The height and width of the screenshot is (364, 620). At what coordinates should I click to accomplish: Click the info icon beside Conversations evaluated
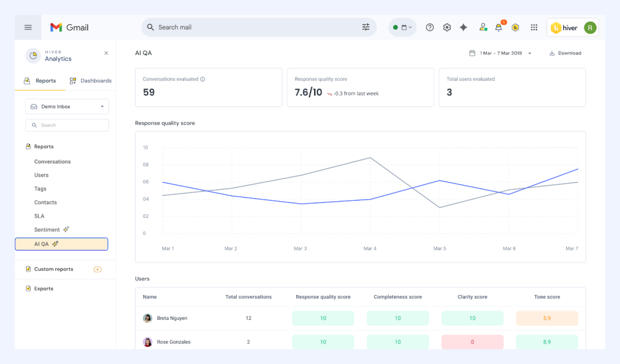(x=203, y=79)
